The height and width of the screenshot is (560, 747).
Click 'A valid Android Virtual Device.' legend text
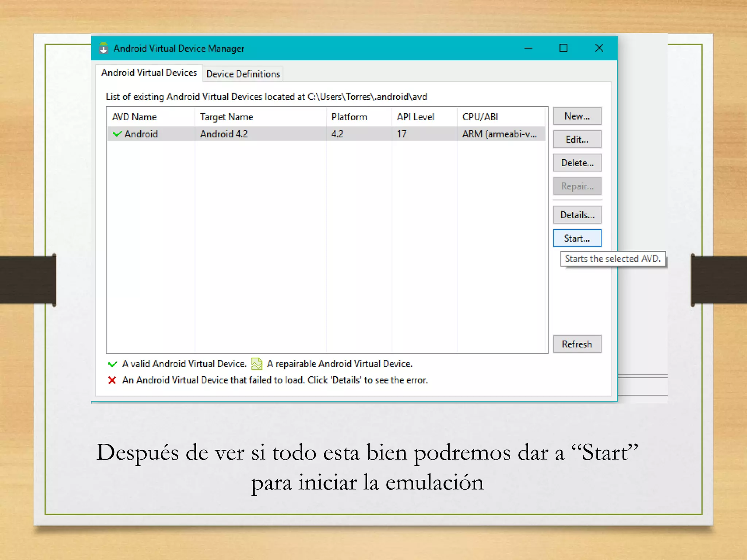click(x=184, y=363)
